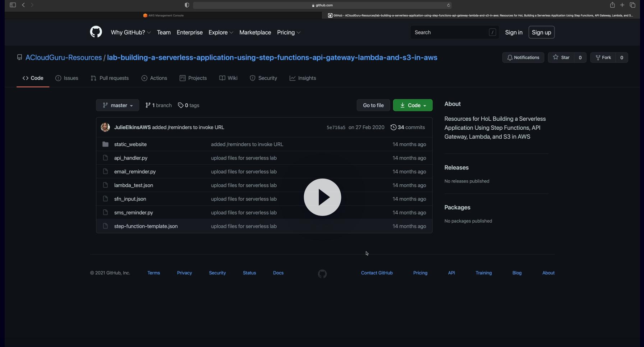Open the Pull requests tab
This screenshot has width=644, height=347.
110,78
